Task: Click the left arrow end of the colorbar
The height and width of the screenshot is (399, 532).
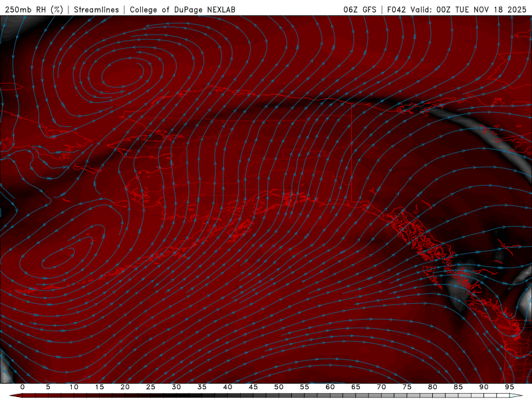Action: tap(15, 396)
